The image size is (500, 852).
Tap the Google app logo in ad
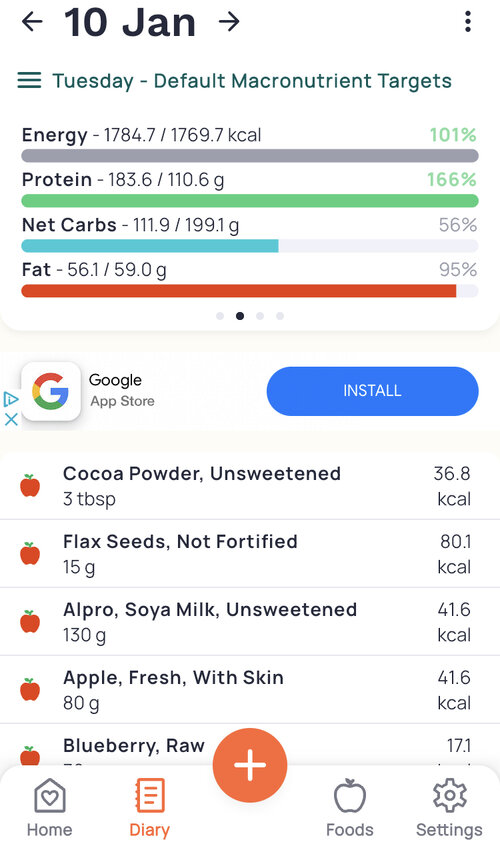(x=51, y=391)
